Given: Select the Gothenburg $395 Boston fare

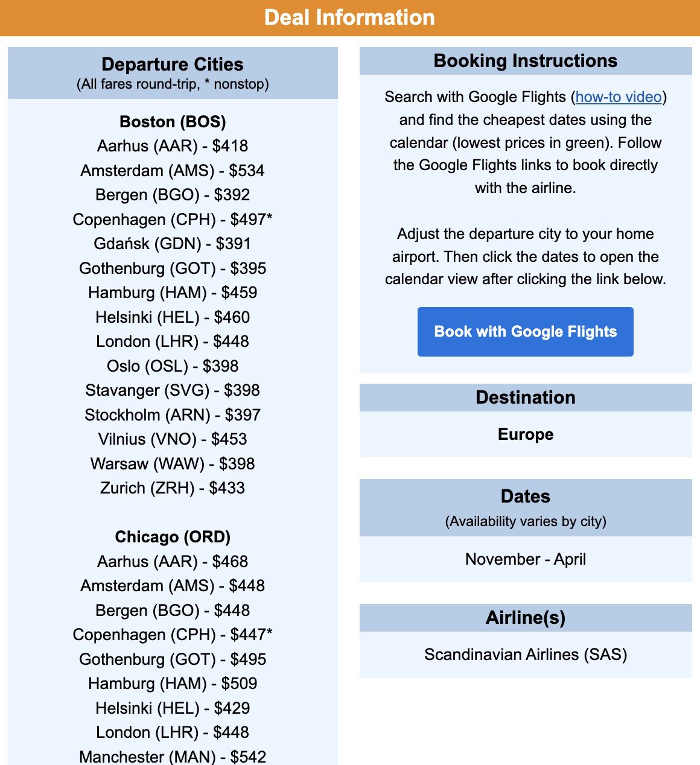Looking at the screenshot, I should pyautogui.click(x=173, y=268).
